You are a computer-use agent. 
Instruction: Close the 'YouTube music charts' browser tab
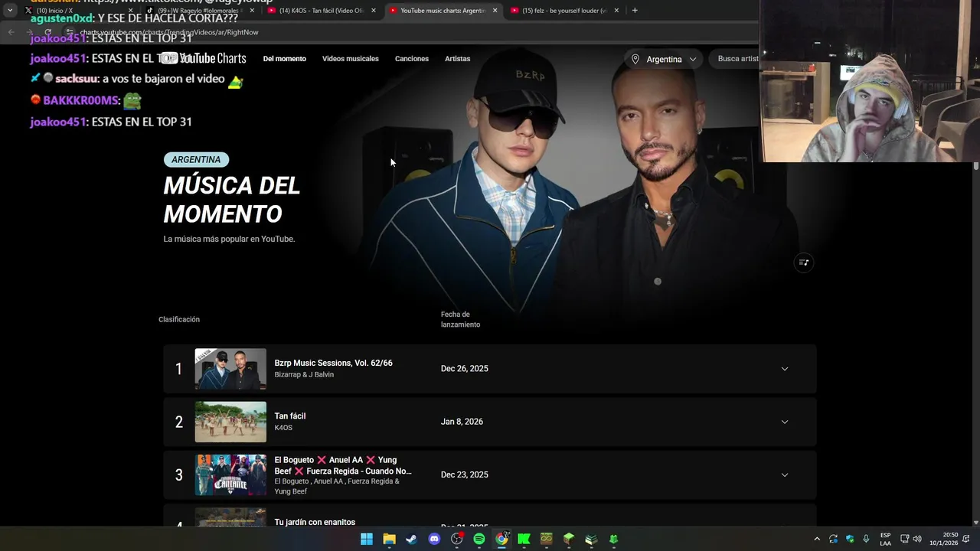(x=495, y=11)
